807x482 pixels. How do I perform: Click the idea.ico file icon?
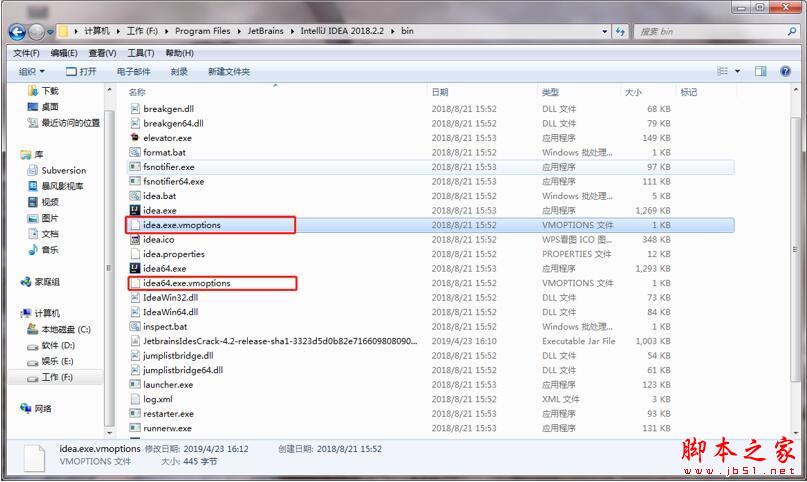coord(135,239)
